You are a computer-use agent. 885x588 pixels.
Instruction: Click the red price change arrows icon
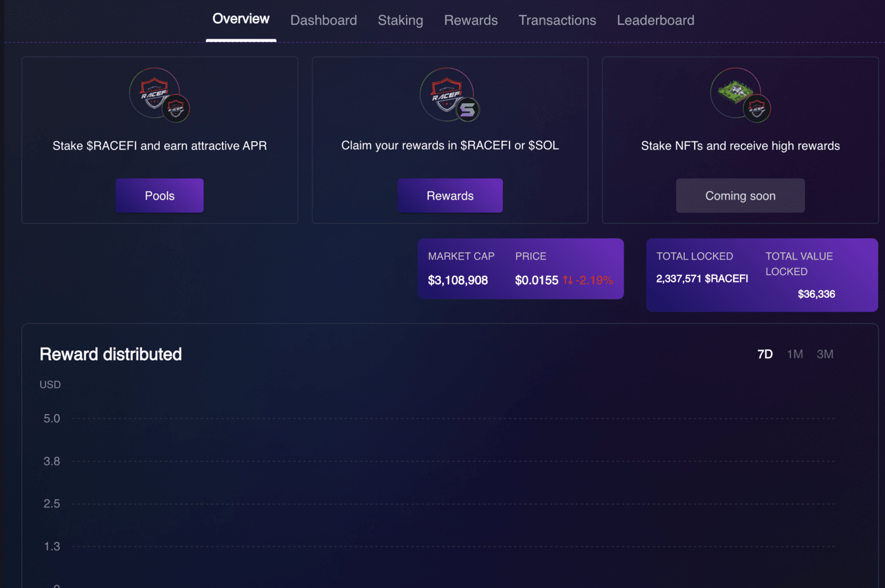(x=568, y=280)
